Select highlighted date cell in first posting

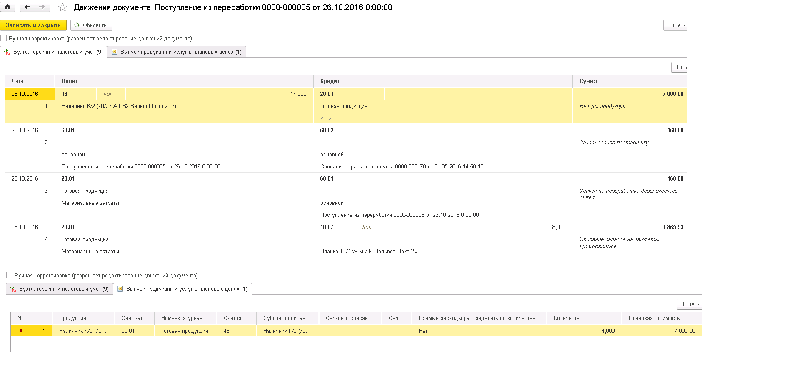(30, 94)
